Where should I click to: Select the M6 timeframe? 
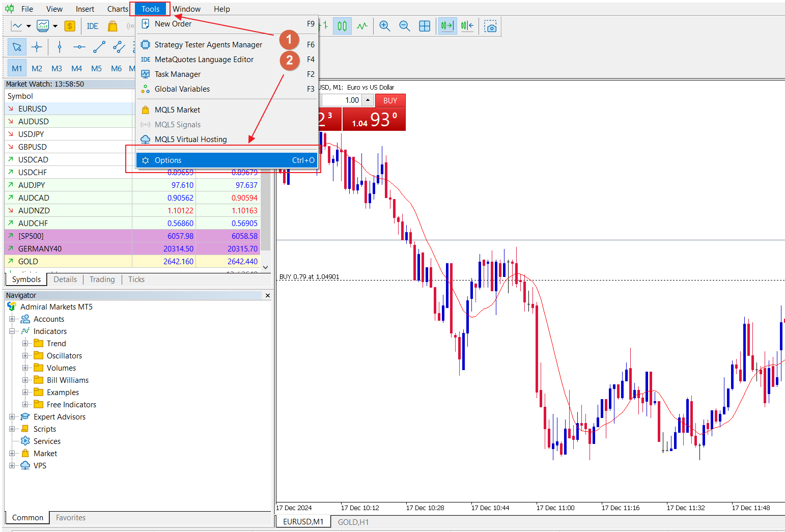[x=116, y=69]
